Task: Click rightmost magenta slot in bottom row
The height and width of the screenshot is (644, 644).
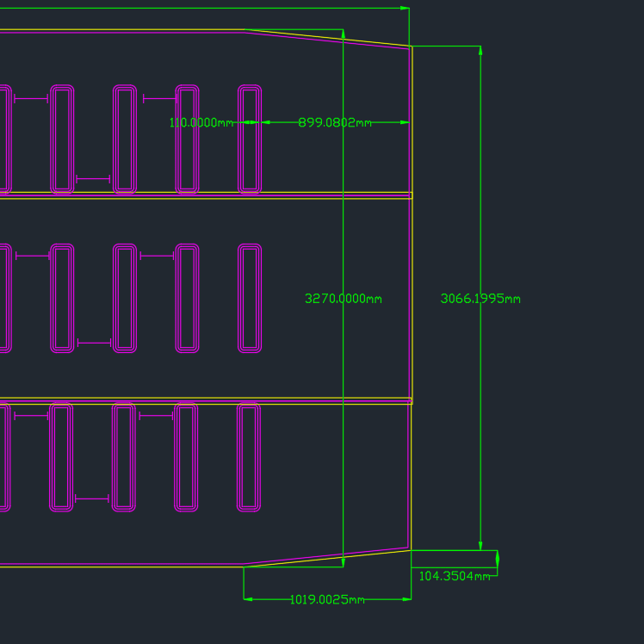Action: (x=249, y=457)
